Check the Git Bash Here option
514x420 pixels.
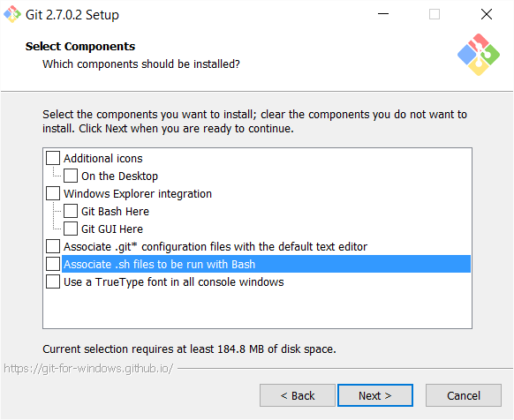click(71, 211)
